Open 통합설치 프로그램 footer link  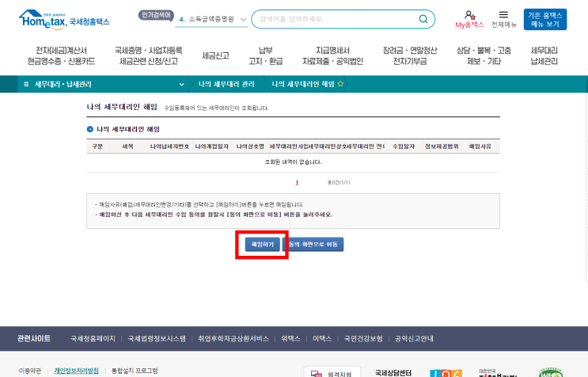pos(135,371)
